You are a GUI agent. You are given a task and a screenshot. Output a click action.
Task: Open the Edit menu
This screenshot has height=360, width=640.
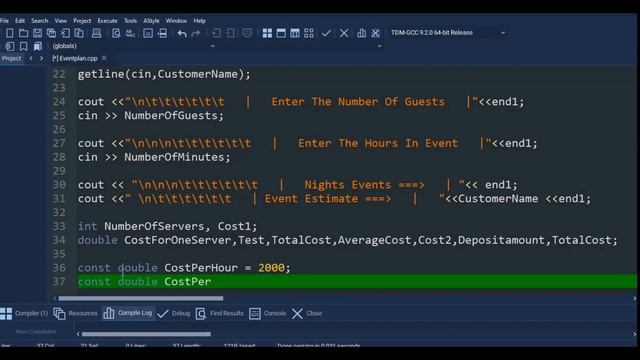click(20, 21)
